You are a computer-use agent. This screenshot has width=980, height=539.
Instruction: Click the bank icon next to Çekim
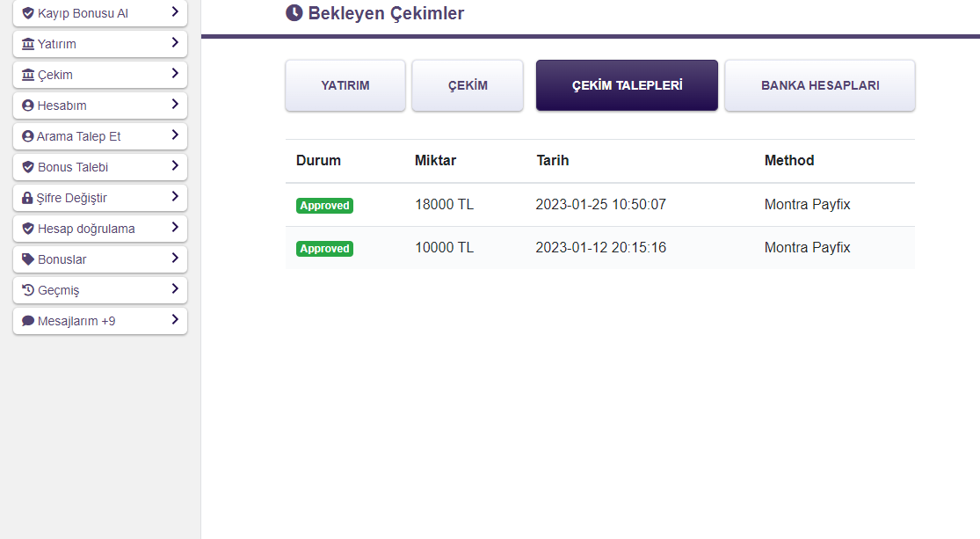(28, 75)
